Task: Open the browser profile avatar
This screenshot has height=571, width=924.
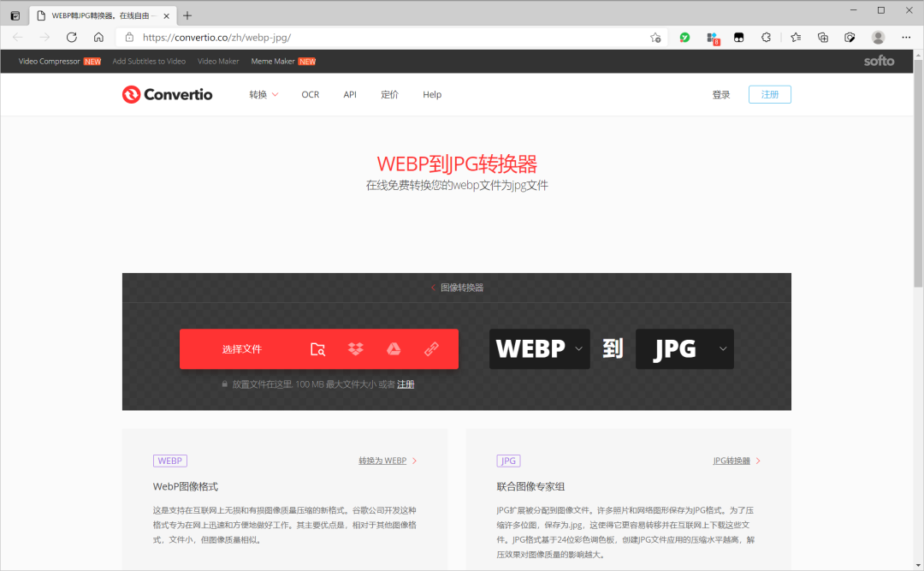Action: 878,37
